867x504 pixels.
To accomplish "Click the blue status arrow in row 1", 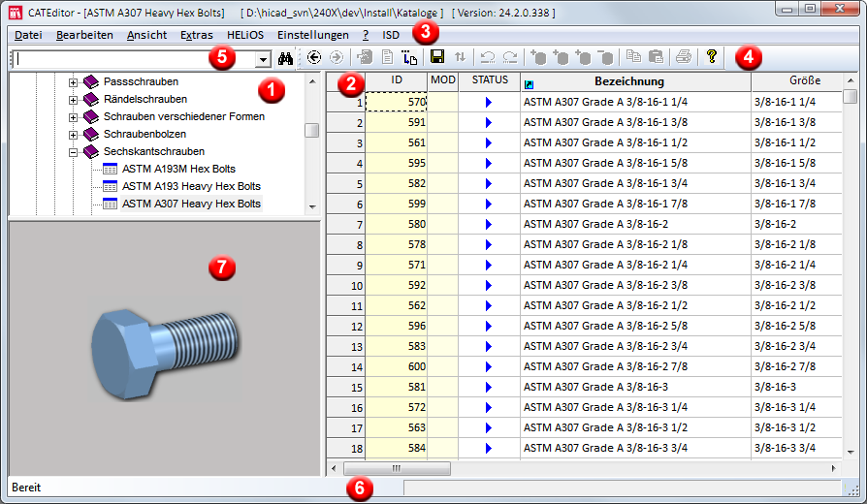I will [489, 102].
